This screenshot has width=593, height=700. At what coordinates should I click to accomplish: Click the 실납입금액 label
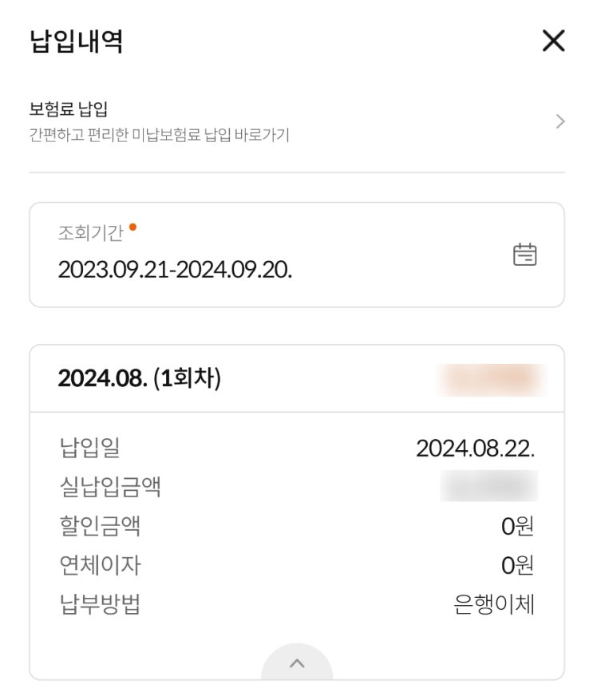(110, 486)
